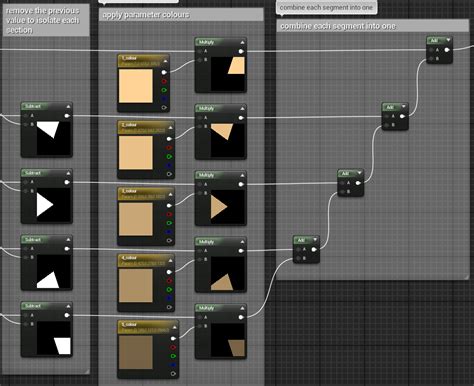This screenshot has width=474, height=386.
Task: Click output pin of Multiply fed by 1_colour
Action: tap(241, 51)
